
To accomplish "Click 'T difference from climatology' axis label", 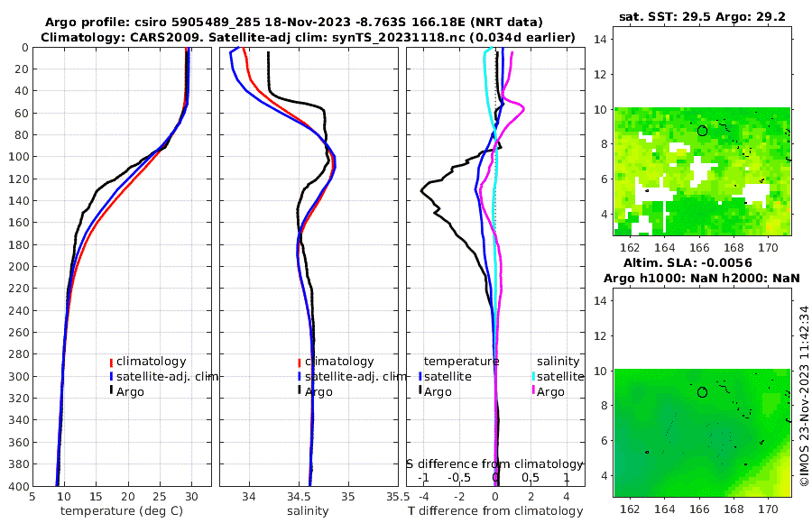I will click(495, 511).
